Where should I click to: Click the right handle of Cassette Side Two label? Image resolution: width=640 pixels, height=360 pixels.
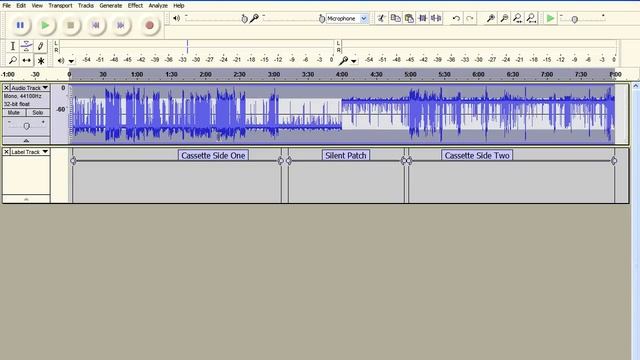click(x=614, y=161)
